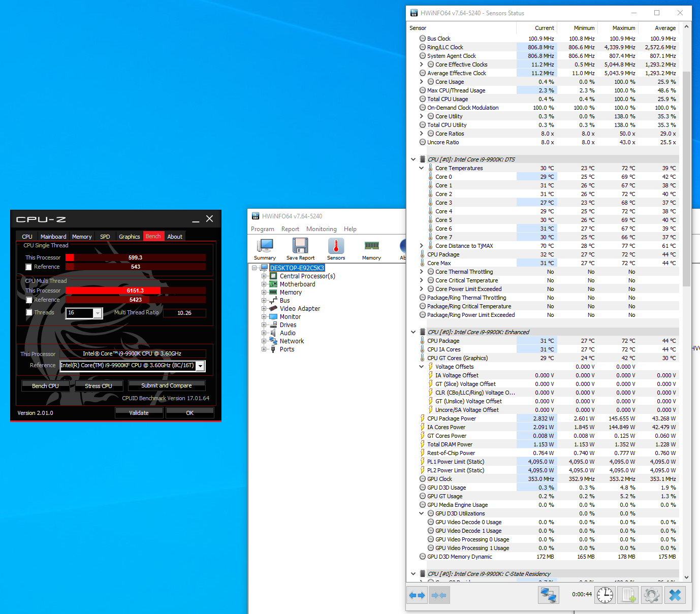Close sensors with the blue X icon
This screenshot has width=700, height=614.
[x=675, y=595]
